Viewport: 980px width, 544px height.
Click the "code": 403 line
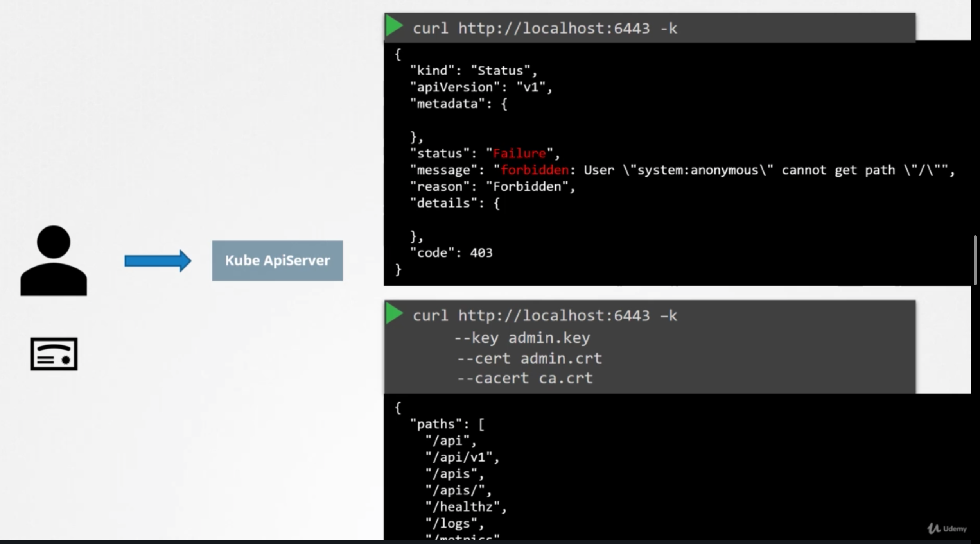click(452, 253)
